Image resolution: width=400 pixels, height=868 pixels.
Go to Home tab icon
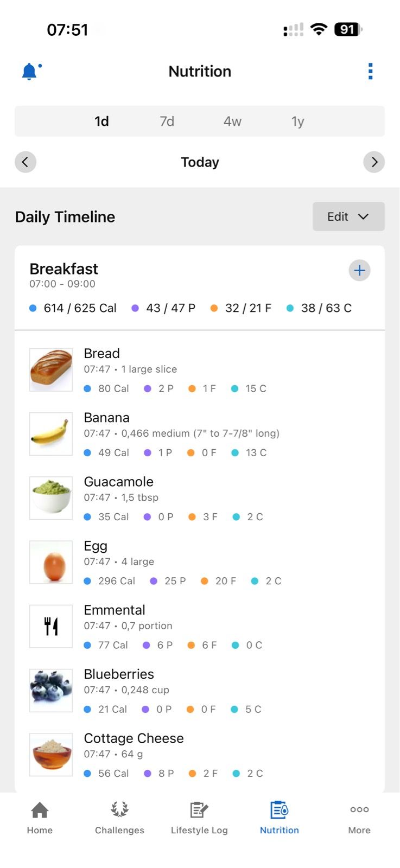pos(40,810)
